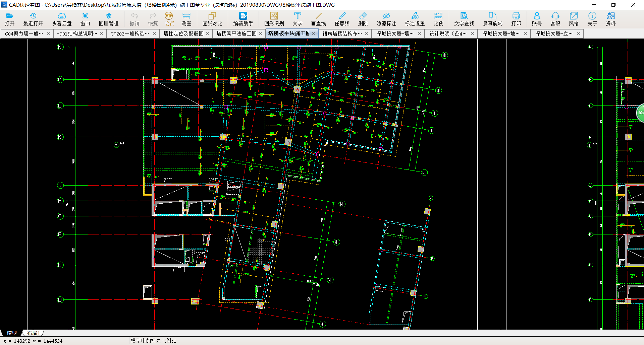Close the 深城投大厦-立 tab
644x345 pixels.
tap(579, 33)
